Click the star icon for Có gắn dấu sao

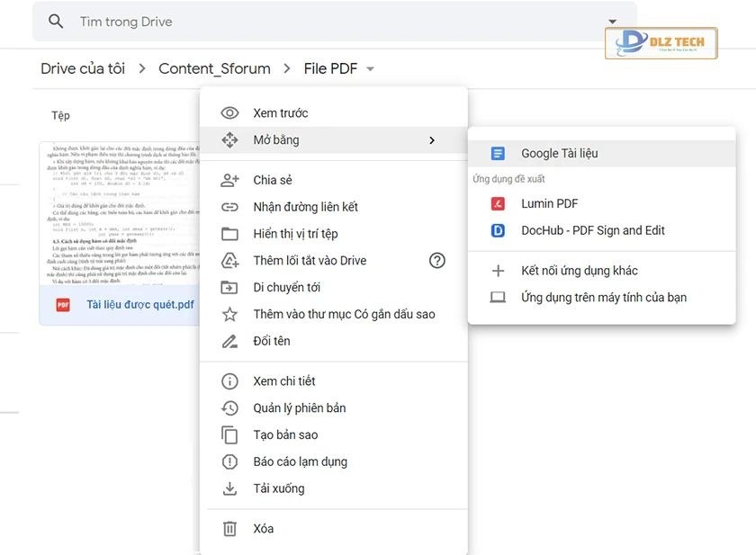tap(229, 314)
